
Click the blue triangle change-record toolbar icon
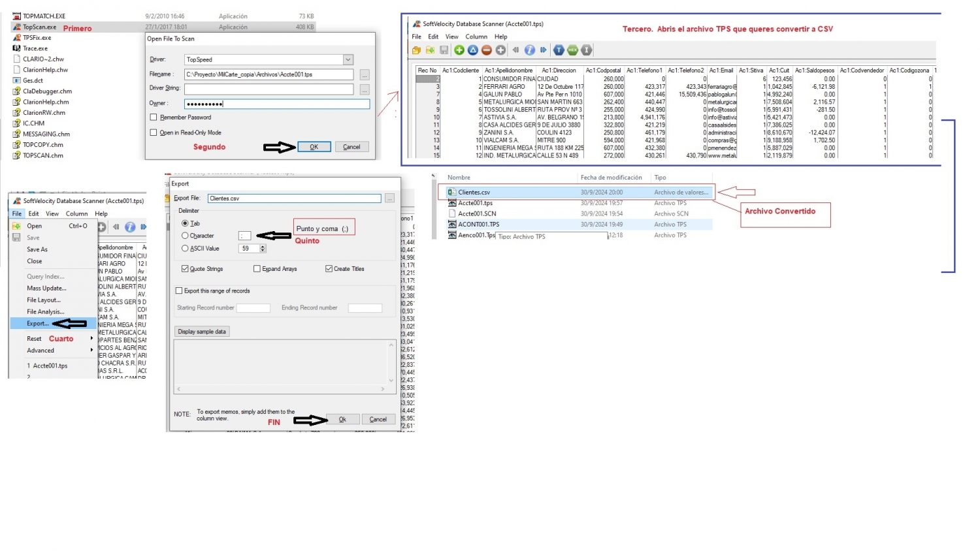click(473, 50)
